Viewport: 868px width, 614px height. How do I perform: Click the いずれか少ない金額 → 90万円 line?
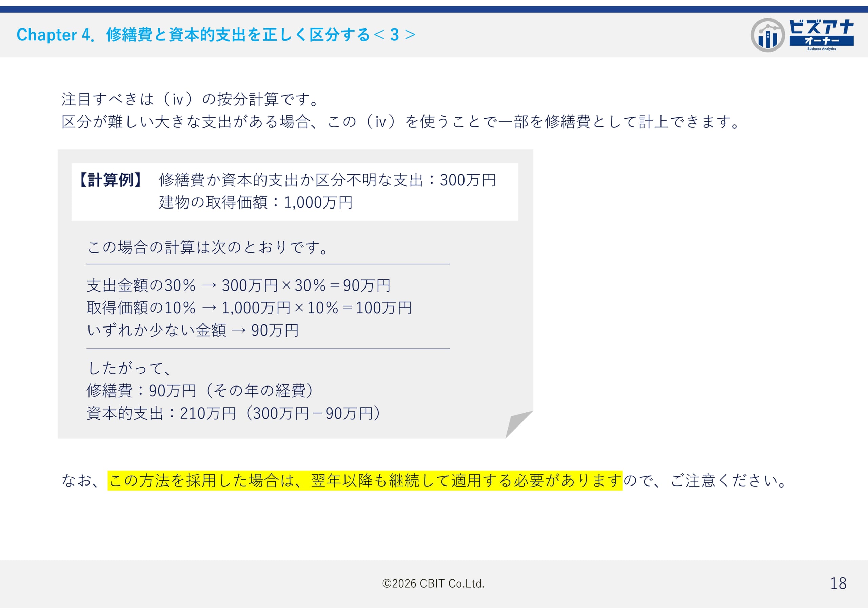point(193,331)
